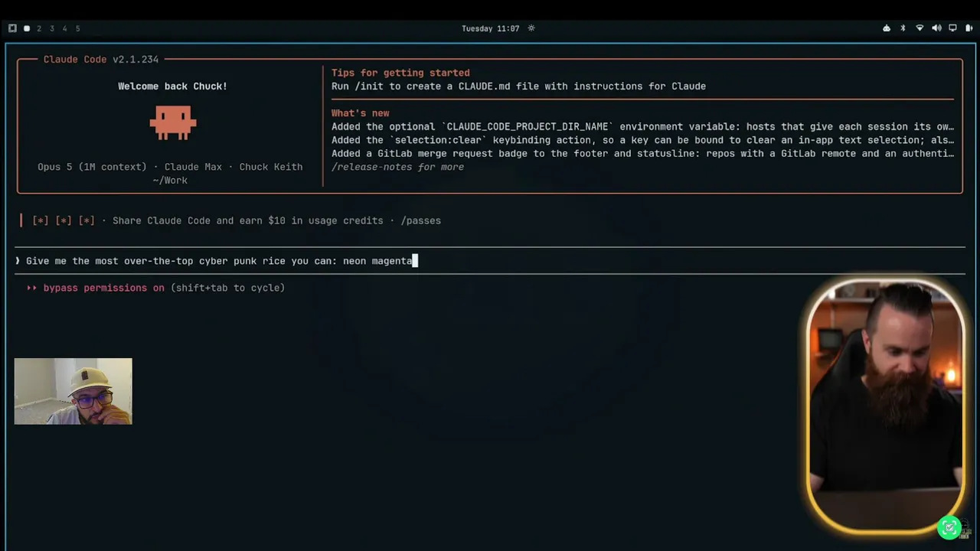Click the '/release-notes for more' hint
Screen dimensions: 980x551
pyautogui.click(x=397, y=167)
